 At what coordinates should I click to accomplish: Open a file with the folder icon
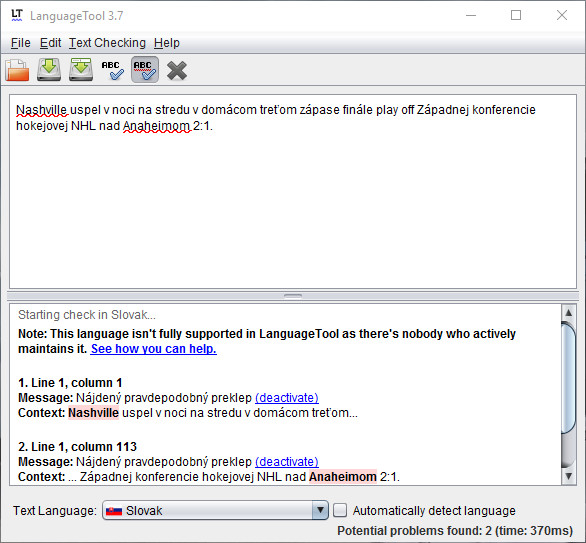[17, 70]
